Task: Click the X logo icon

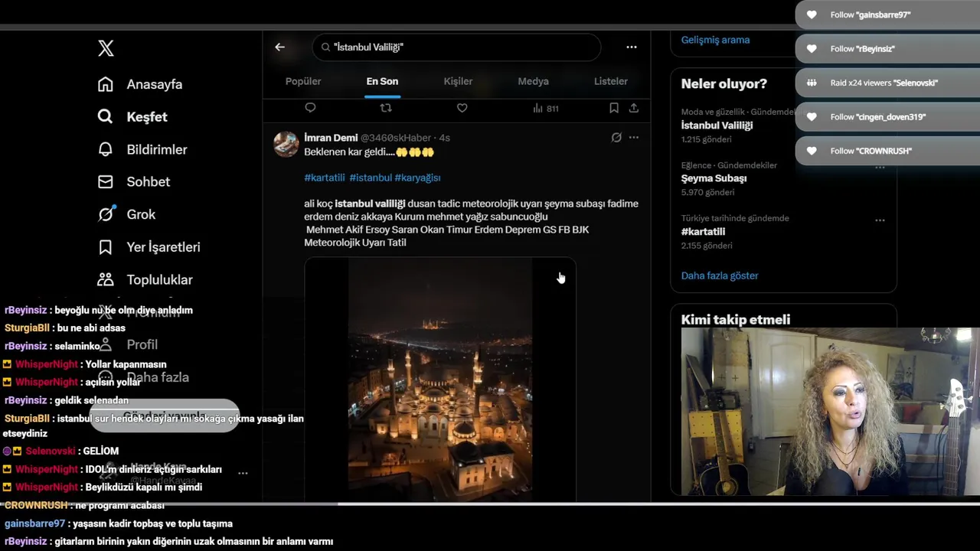Action: click(x=106, y=48)
